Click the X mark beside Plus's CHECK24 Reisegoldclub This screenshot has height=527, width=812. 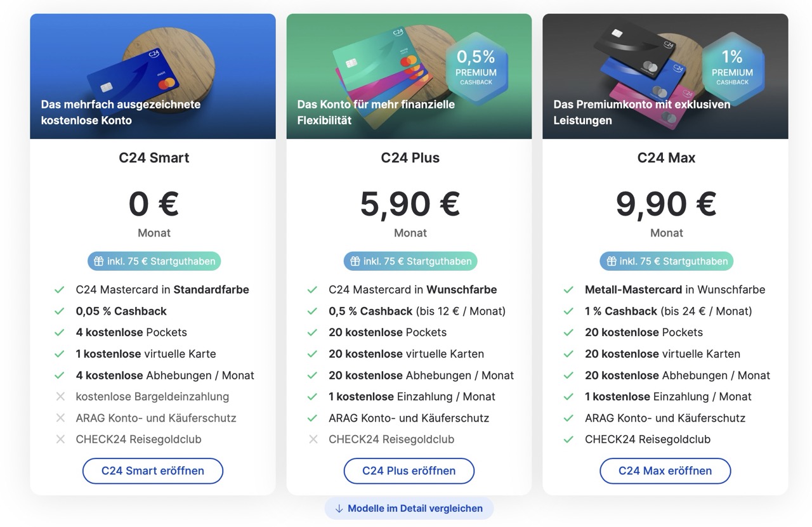pyautogui.click(x=313, y=439)
